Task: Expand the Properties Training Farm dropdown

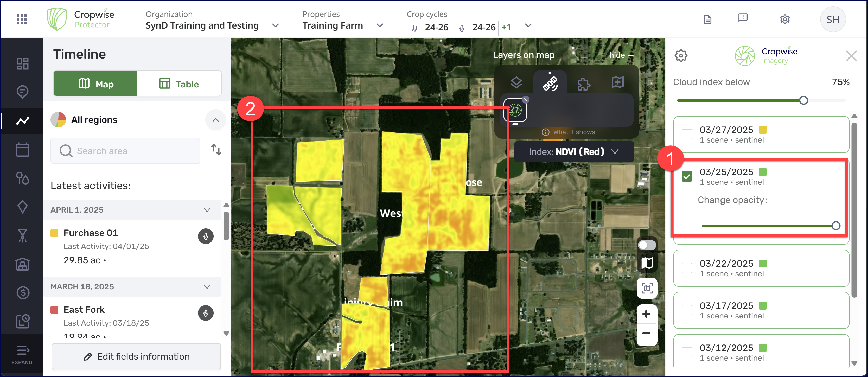Action: tap(379, 25)
